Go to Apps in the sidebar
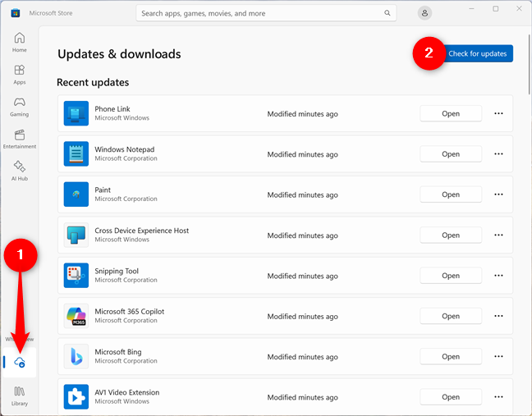 point(20,74)
